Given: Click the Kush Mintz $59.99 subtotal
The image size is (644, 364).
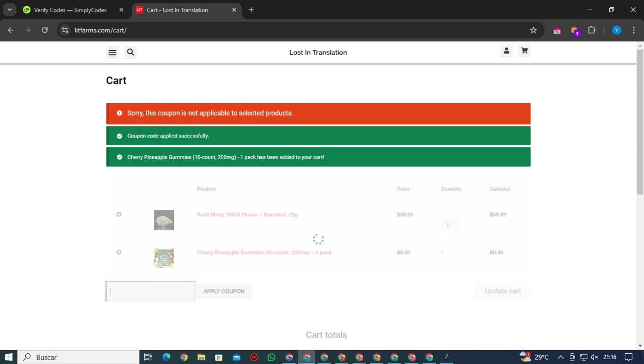Looking at the screenshot, I should point(498,214).
